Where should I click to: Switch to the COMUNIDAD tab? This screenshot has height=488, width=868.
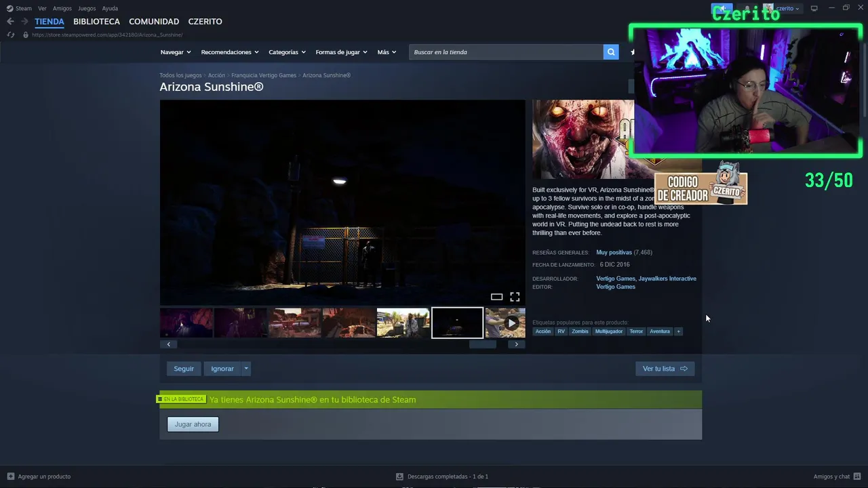pos(154,22)
